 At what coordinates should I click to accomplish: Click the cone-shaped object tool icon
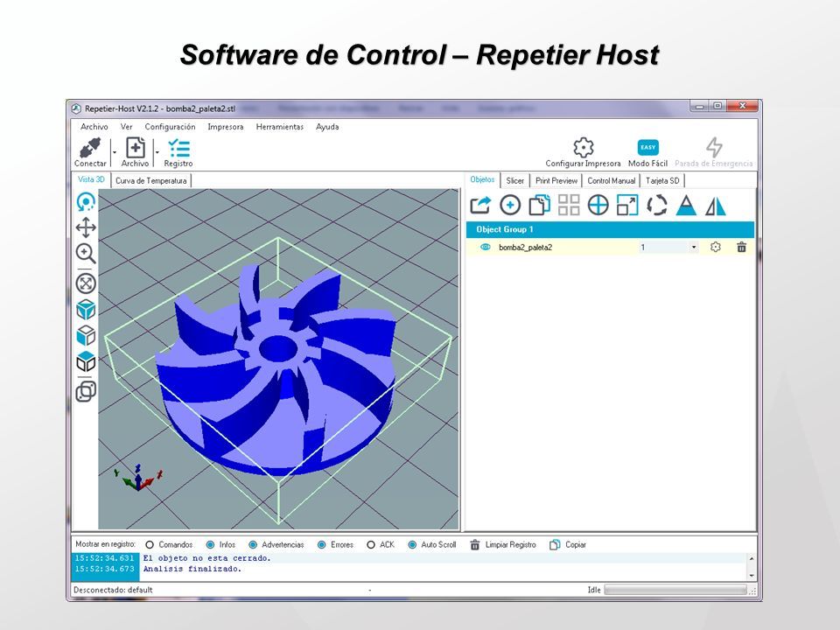[686, 205]
